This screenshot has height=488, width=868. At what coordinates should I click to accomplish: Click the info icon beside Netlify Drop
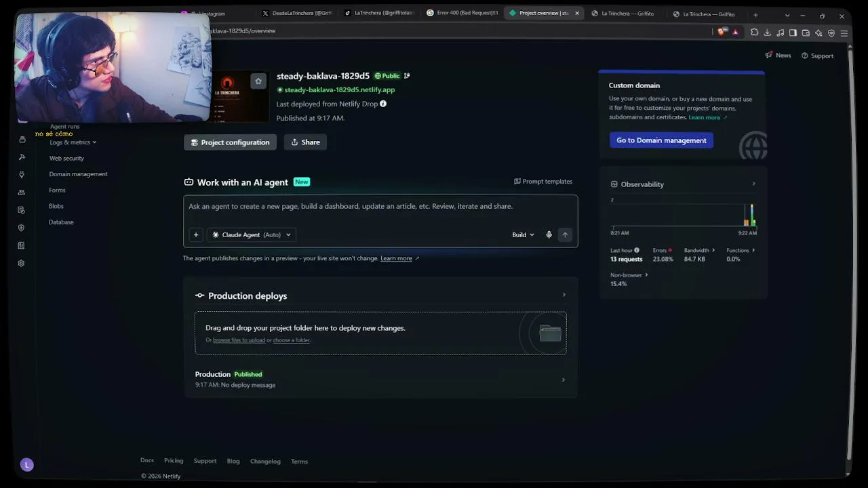point(383,104)
